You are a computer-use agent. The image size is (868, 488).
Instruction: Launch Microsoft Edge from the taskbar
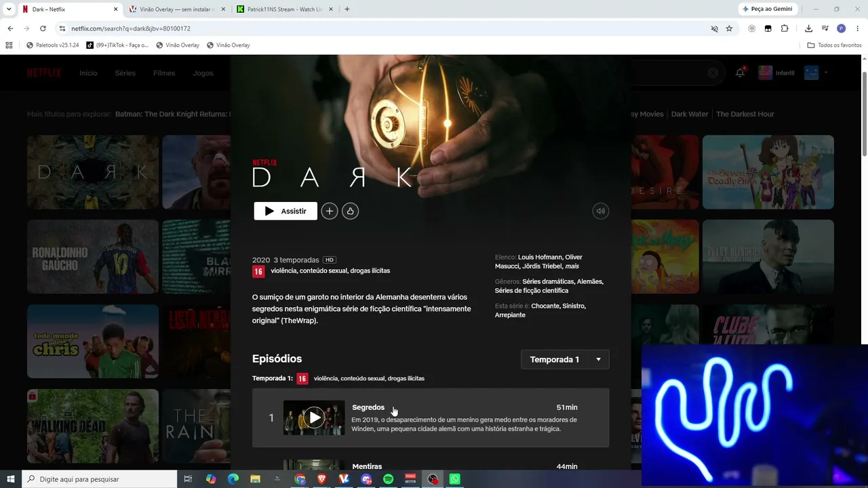coord(233,479)
